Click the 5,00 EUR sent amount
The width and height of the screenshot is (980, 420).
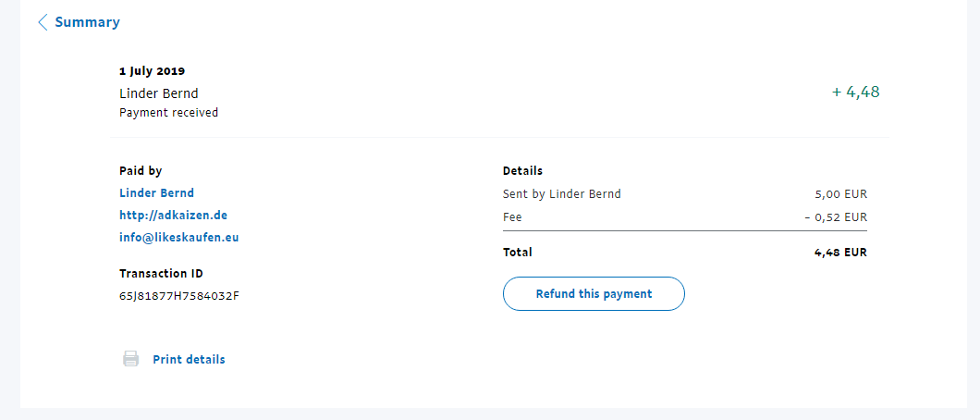tap(840, 194)
